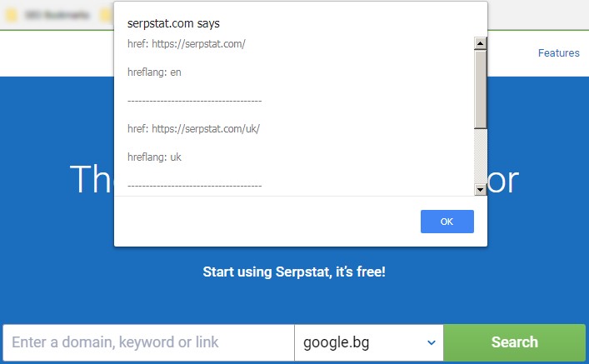Click the 'Start using Serpstat, it's free!' text
Image resolution: width=589 pixels, height=364 pixels.
[294, 272]
